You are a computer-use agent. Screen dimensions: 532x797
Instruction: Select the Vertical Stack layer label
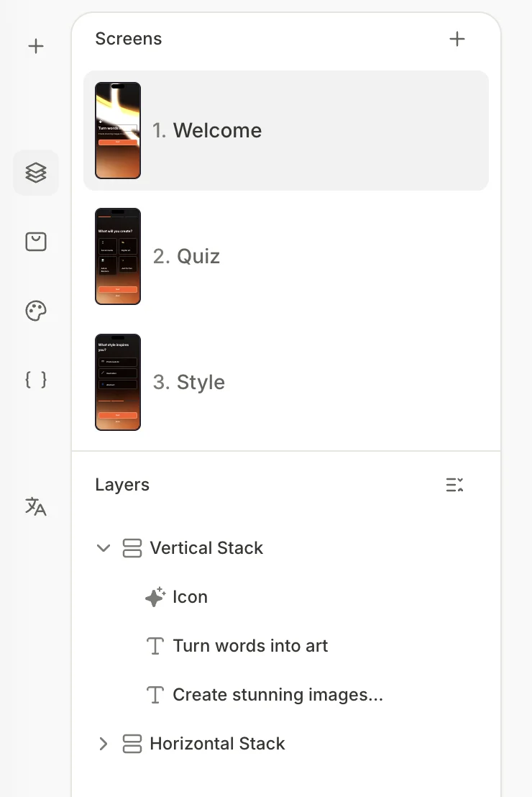pos(206,548)
